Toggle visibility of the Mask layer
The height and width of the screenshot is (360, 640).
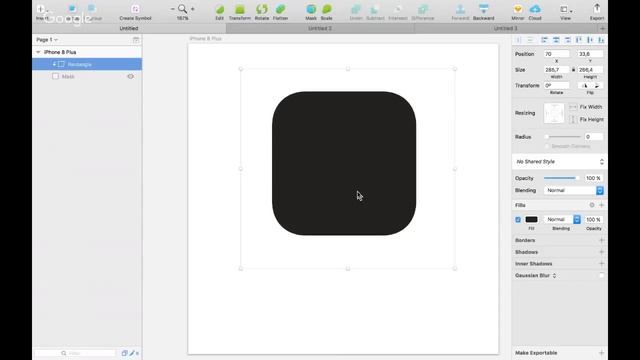pyautogui.click(x=131, y=76)
